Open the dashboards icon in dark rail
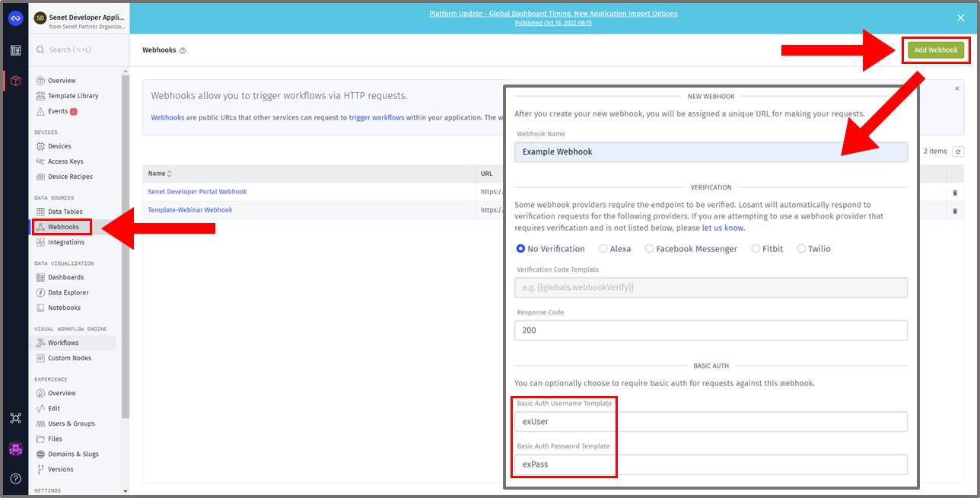This screenshot has width=980, height=498. click(x=15, y=50)
